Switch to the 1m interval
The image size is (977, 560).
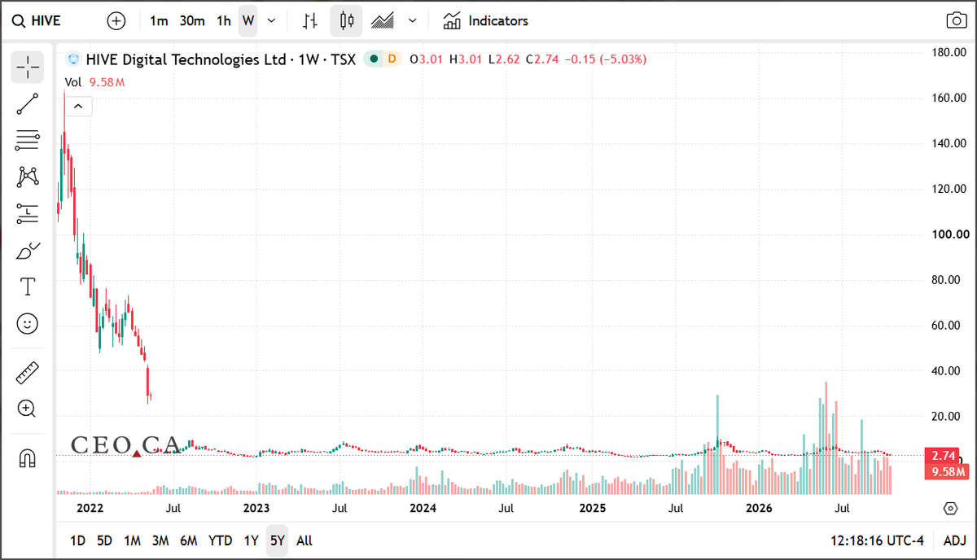[x=159, y=21]
